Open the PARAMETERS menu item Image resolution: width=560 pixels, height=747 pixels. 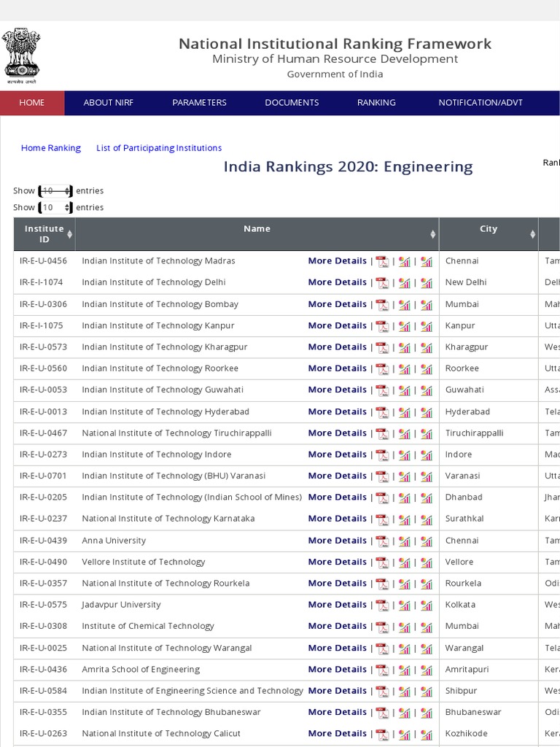coord(199,103)
